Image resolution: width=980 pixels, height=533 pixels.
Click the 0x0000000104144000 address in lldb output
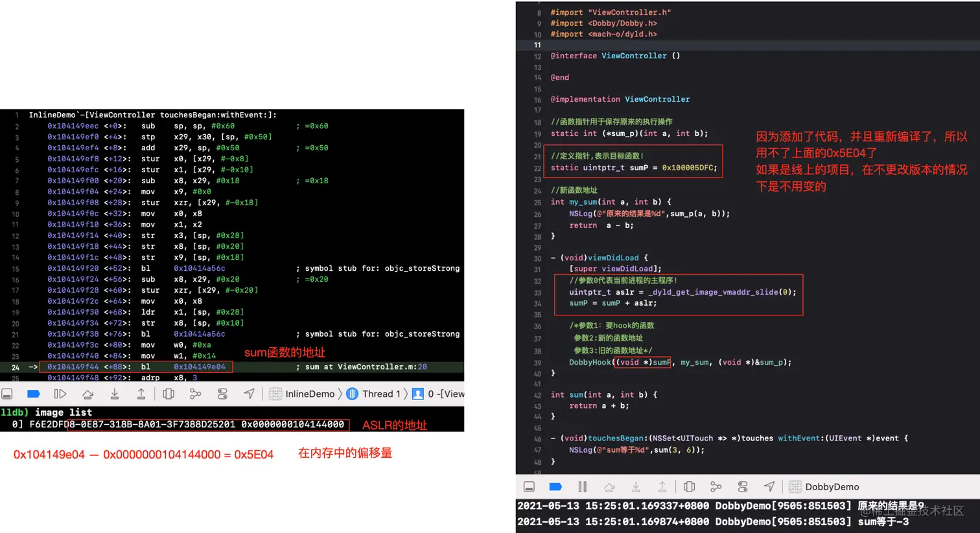click(292, 424)
